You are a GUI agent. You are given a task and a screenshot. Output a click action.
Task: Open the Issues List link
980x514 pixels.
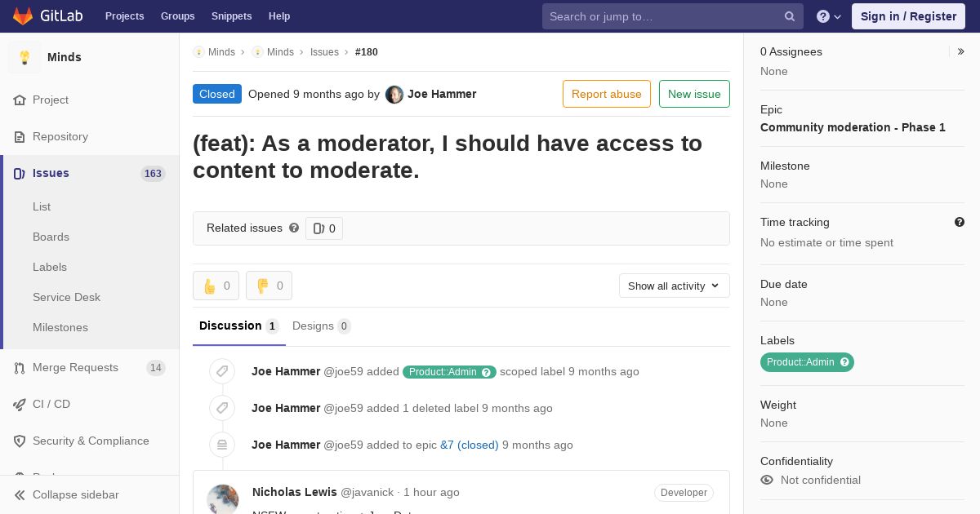pos(42,206)
